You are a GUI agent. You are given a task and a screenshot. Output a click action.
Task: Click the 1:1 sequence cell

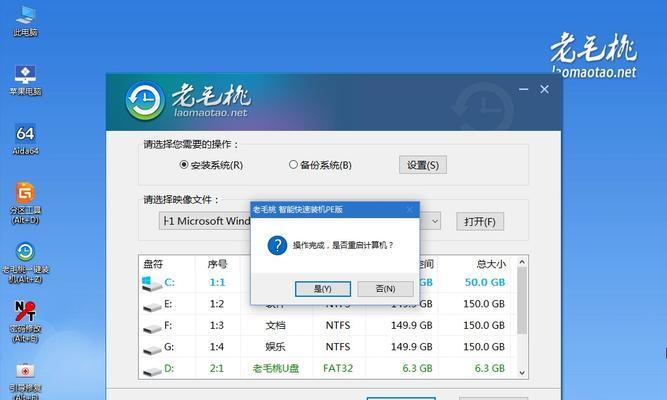tap(217, 283)
